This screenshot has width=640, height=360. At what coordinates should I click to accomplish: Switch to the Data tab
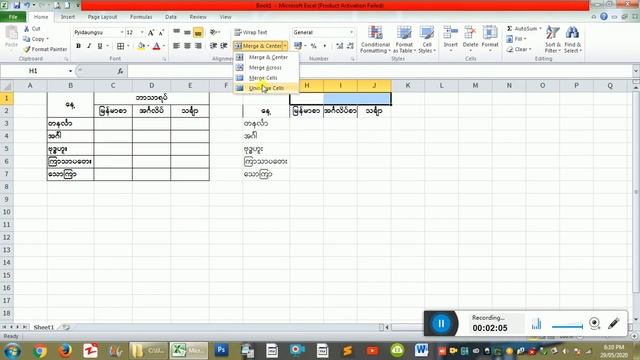171,17
